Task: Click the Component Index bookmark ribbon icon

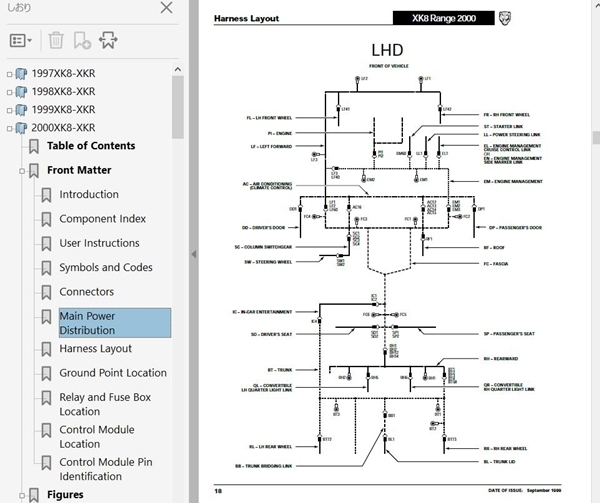Action: click(46, 220)
